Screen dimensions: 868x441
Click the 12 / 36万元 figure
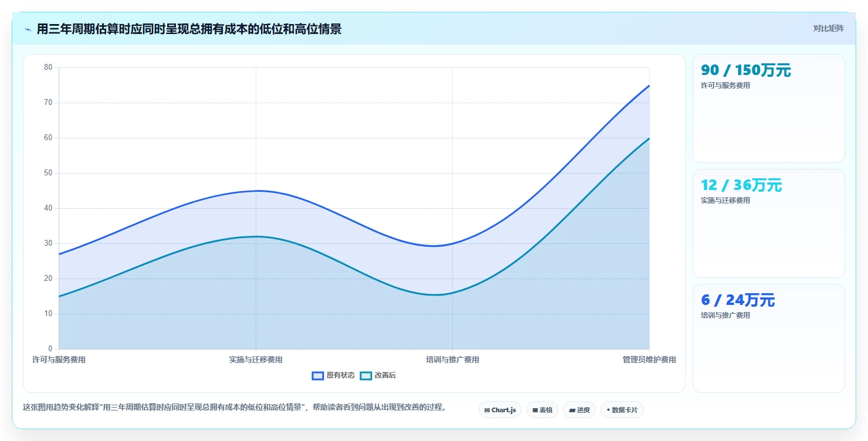pos(741,185)
